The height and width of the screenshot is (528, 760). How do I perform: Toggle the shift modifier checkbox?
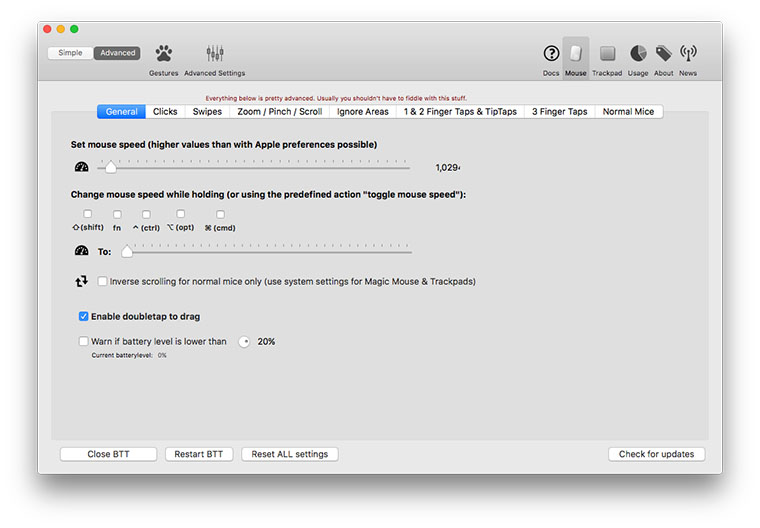pyautogui.click(x=87, y=214)
